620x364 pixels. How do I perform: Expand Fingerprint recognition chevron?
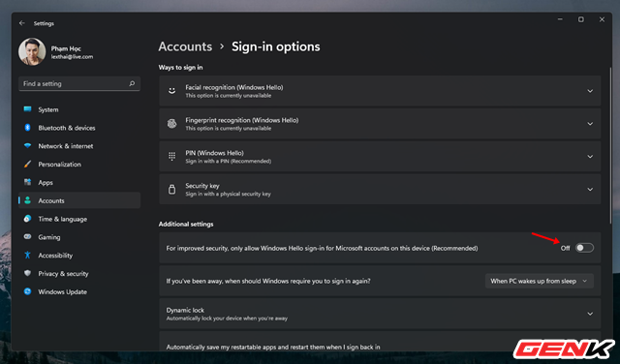[590, 124]
